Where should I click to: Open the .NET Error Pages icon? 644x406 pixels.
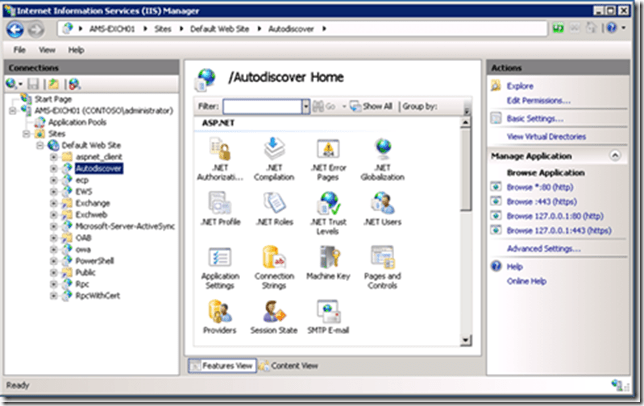coord(328,150)
